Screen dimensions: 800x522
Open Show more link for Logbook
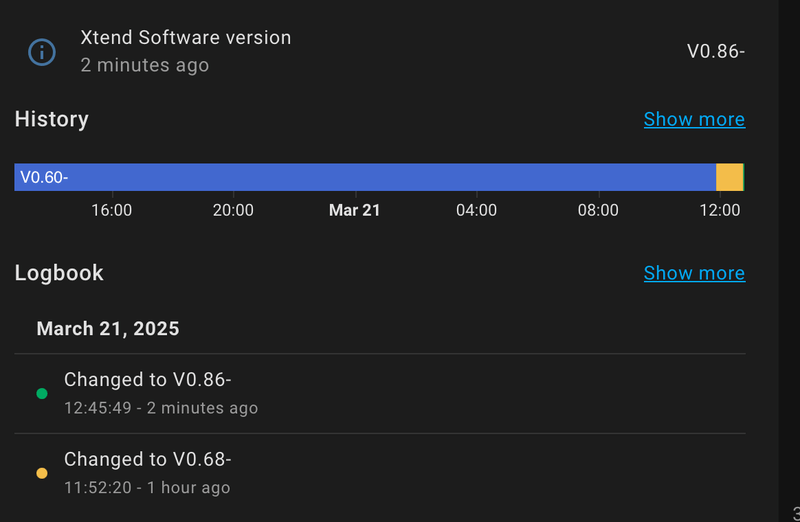[x=694, y=273]
